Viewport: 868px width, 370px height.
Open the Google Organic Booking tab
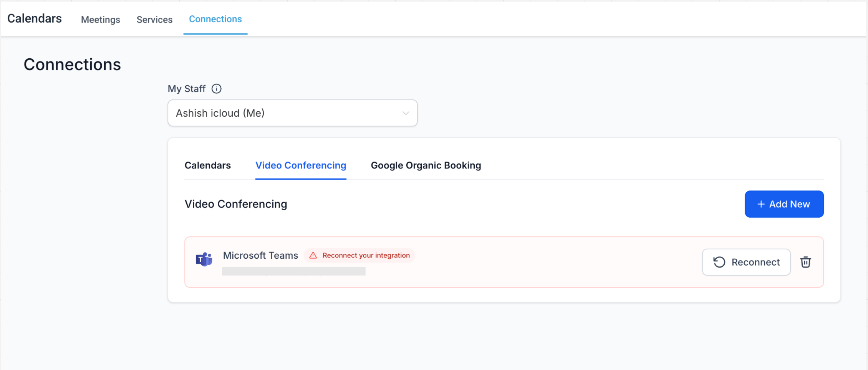[426, 165]
